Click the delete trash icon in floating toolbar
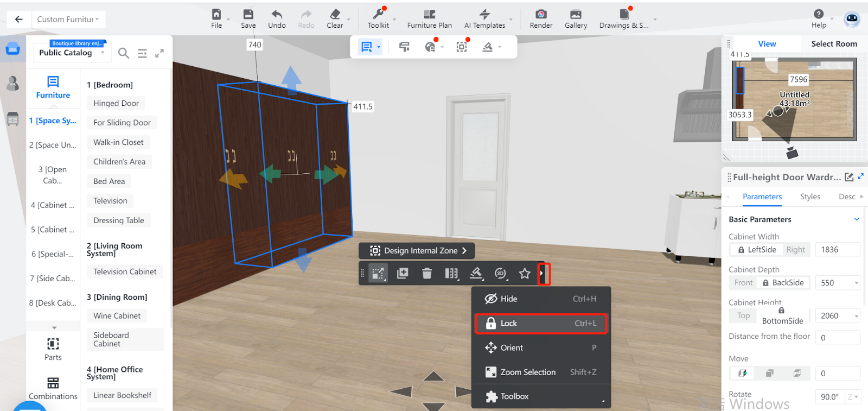Image resolution: width=868 pixels, height=411 pixels. [x=427, y=274]
